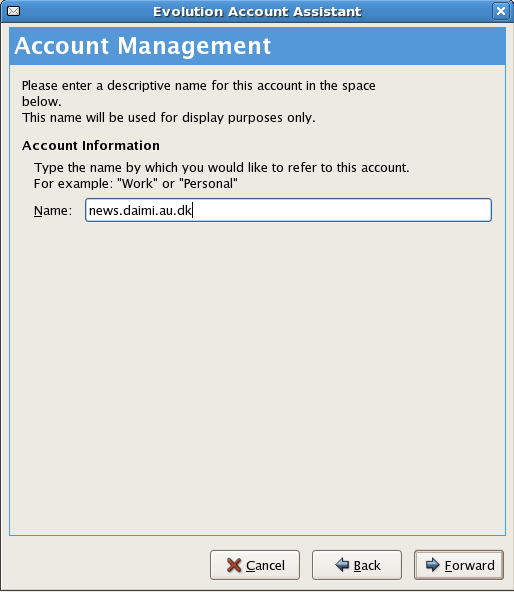The width and height of the screenshot is (514, 592).
Task: Click the Evolution Account Assistant title bar text
Action: (x=257, y=11)
